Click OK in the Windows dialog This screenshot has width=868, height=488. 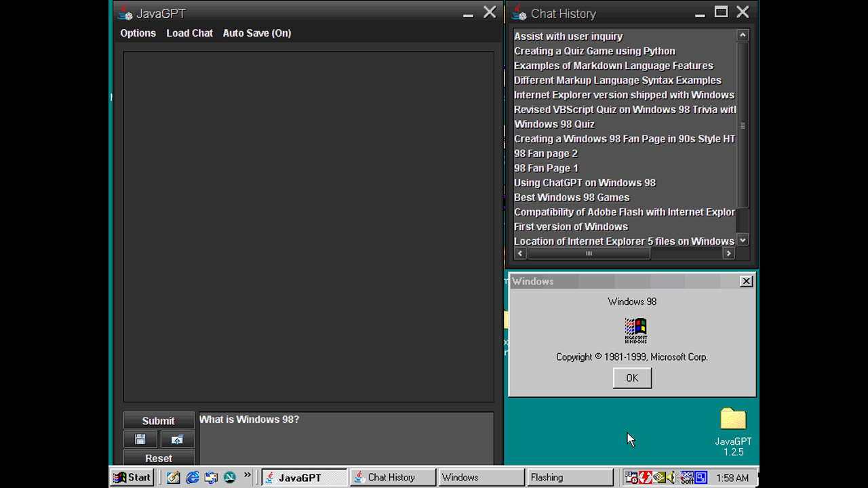pos(632,378)
